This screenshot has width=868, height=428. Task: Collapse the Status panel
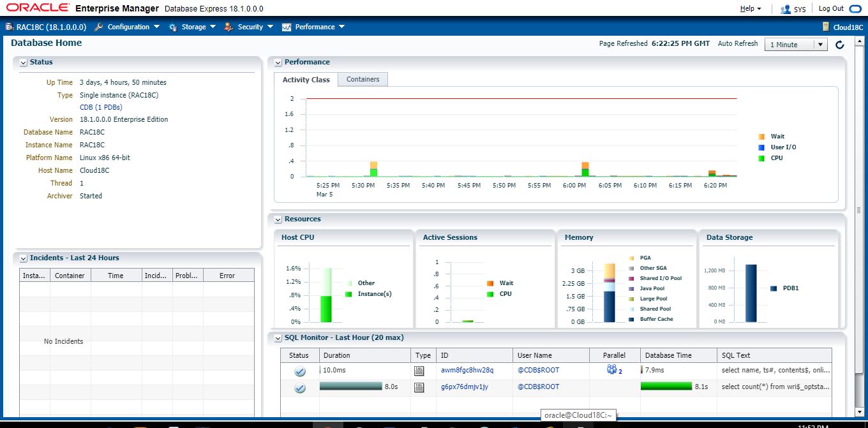(x=23, y=63)
